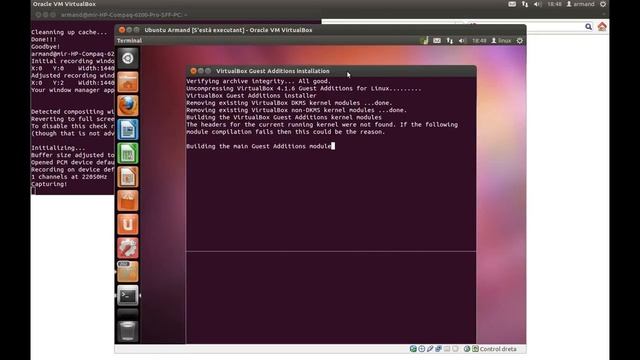Screen dimensions: 640x360
Task: Open LibreOffice Calc from the launcher
Action: pos(128,153)
